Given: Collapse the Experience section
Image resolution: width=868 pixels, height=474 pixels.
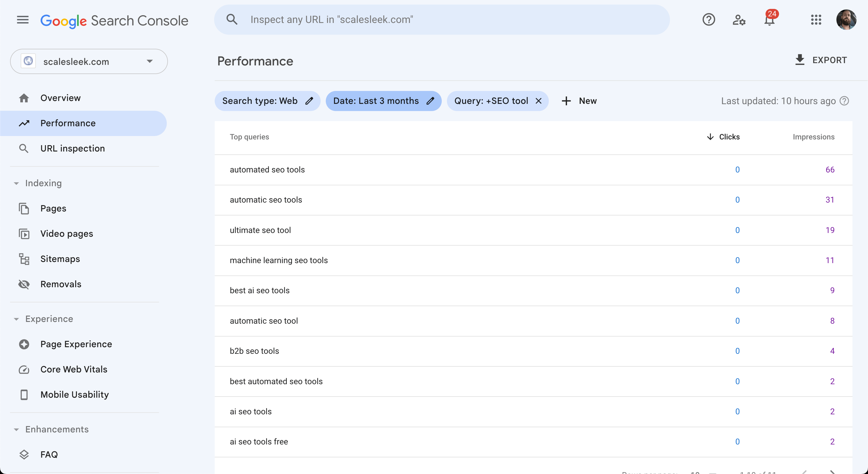Looking at the screenshot, I should (x=16, y=319).
